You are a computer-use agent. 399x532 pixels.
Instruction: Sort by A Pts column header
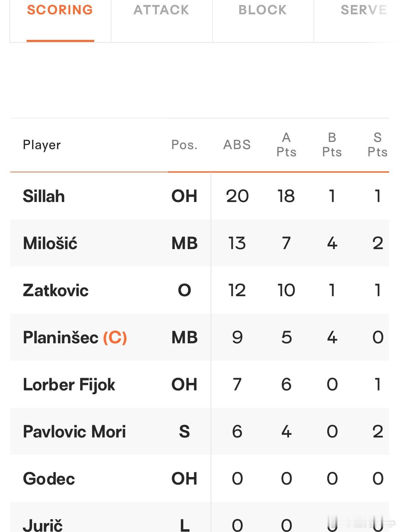286,145
